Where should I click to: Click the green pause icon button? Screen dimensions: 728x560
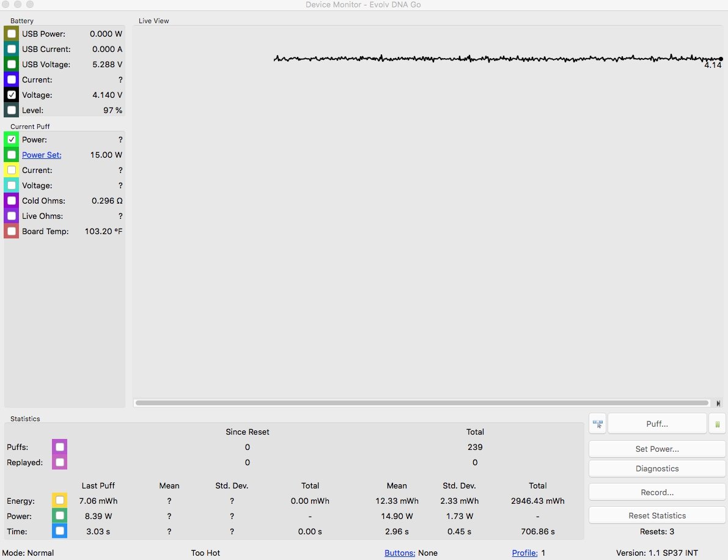[x=717, y=424]
